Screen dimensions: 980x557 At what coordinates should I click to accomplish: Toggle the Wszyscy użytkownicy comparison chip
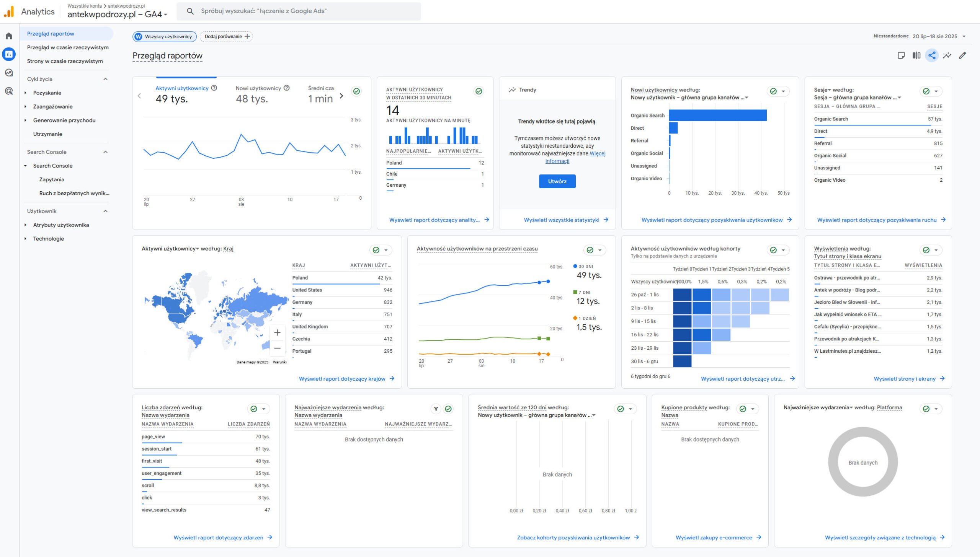coord(165,36)
